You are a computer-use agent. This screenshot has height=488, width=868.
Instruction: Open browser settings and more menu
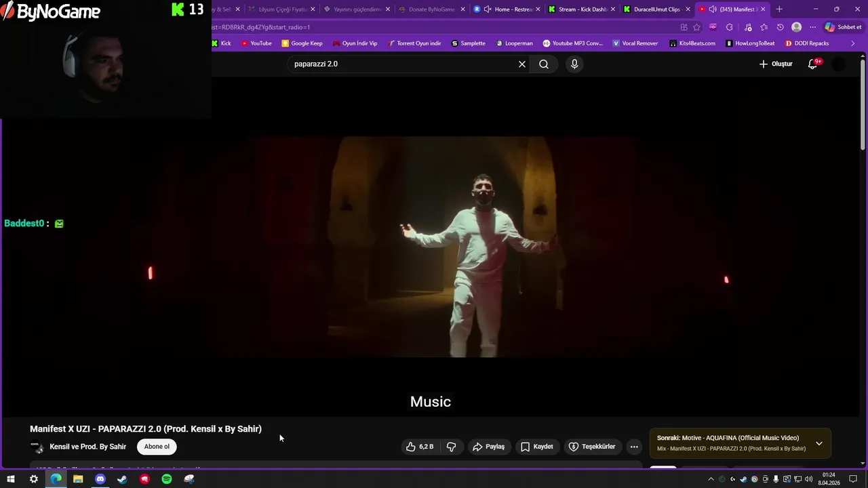(x=813, y=27)
